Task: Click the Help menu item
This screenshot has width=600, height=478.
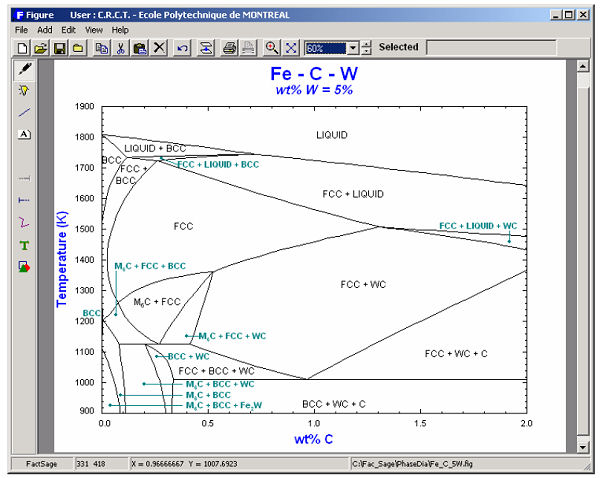Action: (x=120, y=30)
